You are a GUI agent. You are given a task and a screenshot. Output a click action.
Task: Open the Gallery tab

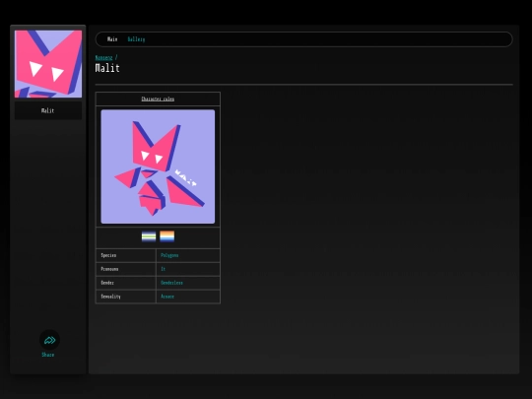click(136, 39)
